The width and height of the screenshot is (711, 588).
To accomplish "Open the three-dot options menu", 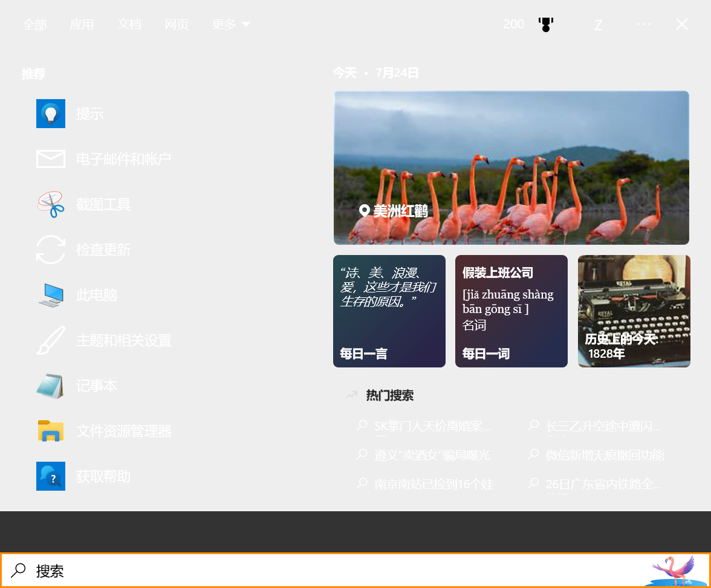I will pyautogui.click(x=644, y=25).
